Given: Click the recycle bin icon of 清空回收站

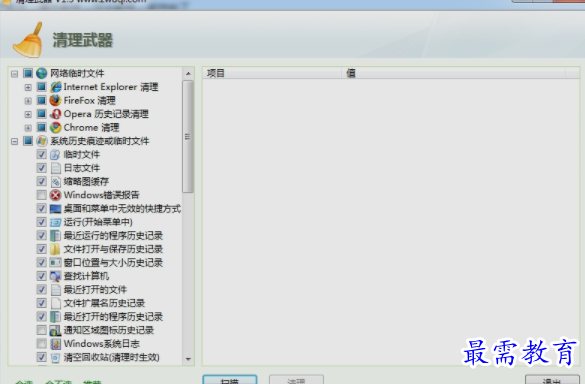Looking at the screenshot, I should click(x=55, y=357).
